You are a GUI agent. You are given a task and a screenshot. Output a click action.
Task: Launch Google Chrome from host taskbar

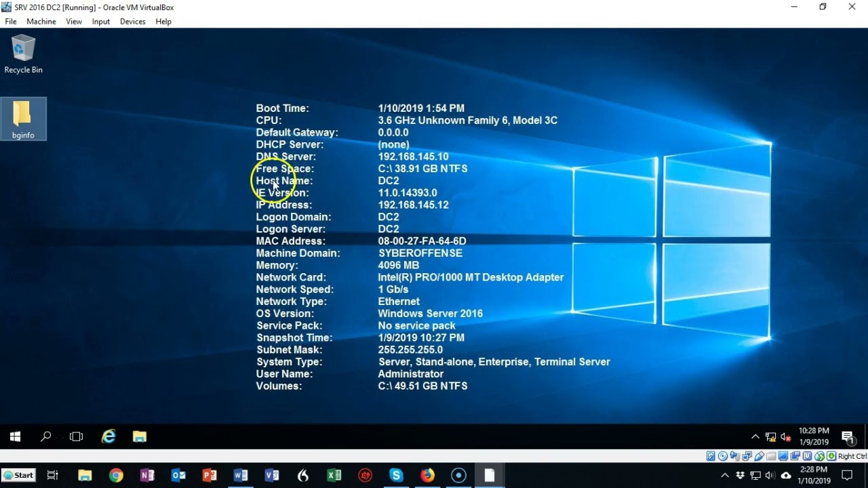click(x=116, y=476)
